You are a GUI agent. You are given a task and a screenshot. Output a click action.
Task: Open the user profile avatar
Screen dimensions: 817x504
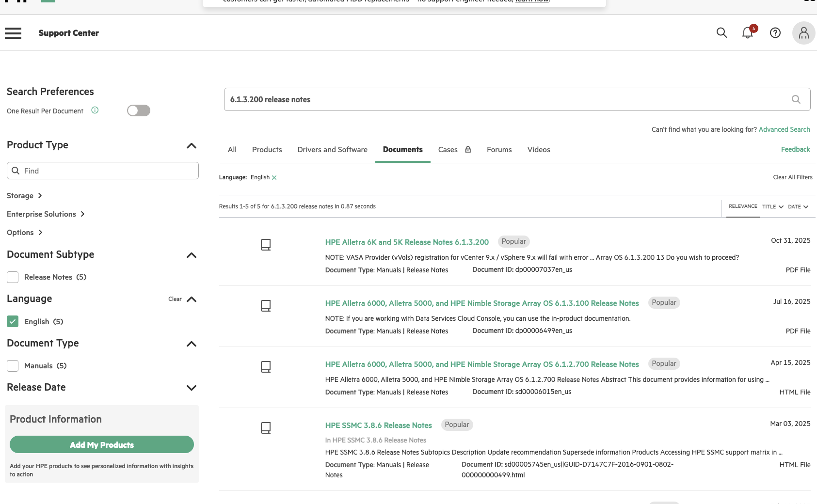click(x=803, y=33)
